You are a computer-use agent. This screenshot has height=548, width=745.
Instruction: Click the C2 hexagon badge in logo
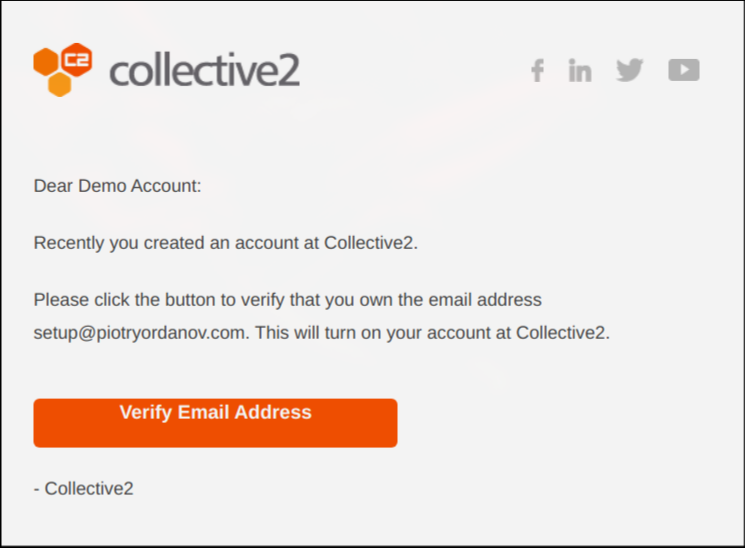(76, 58)
